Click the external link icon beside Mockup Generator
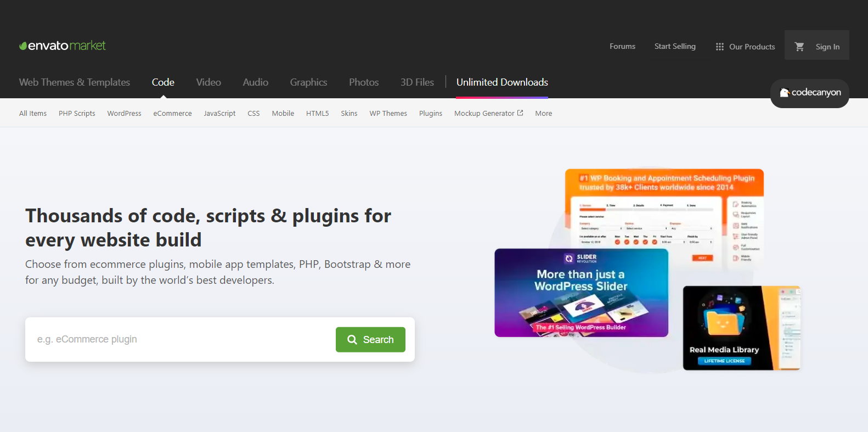This screenshot has width=868, height=432. coord(520,113)
